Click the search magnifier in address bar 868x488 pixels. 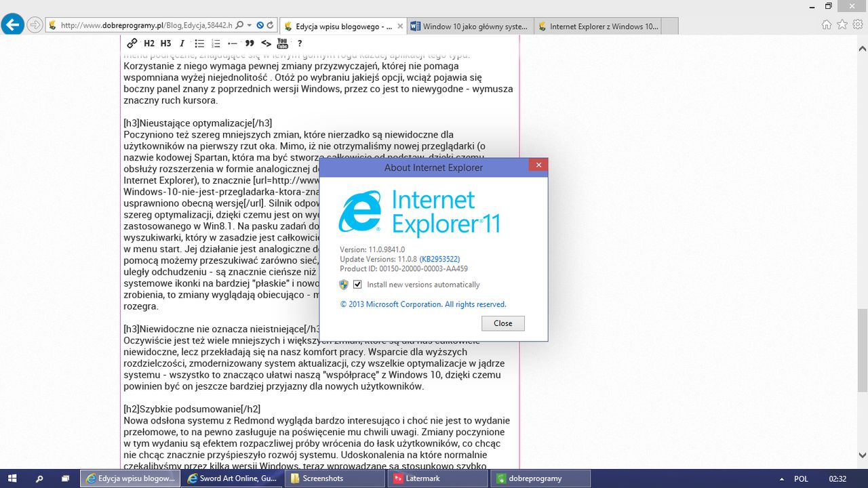point(239,25)
